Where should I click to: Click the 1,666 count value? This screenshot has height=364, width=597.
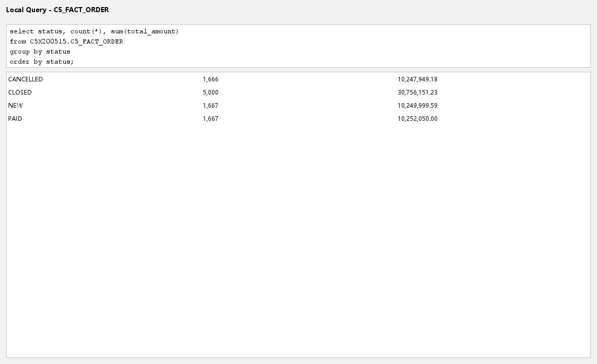[x=210, y=79]
